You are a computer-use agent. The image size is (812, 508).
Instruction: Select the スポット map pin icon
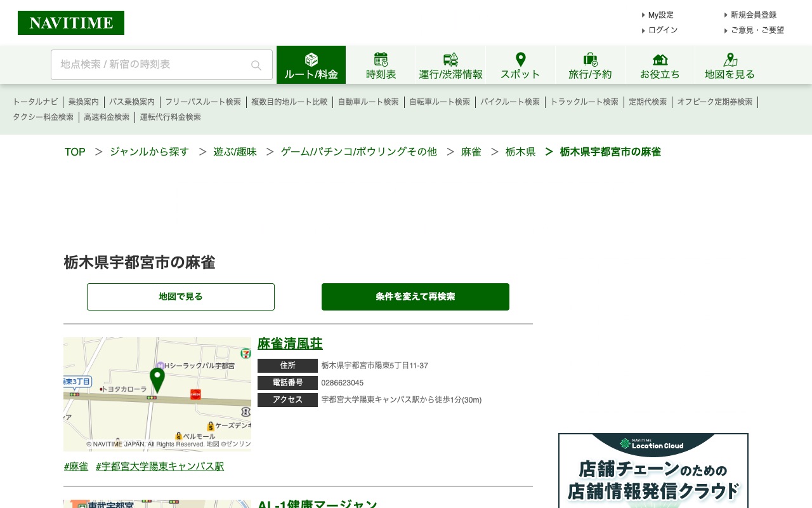[520, 58]
